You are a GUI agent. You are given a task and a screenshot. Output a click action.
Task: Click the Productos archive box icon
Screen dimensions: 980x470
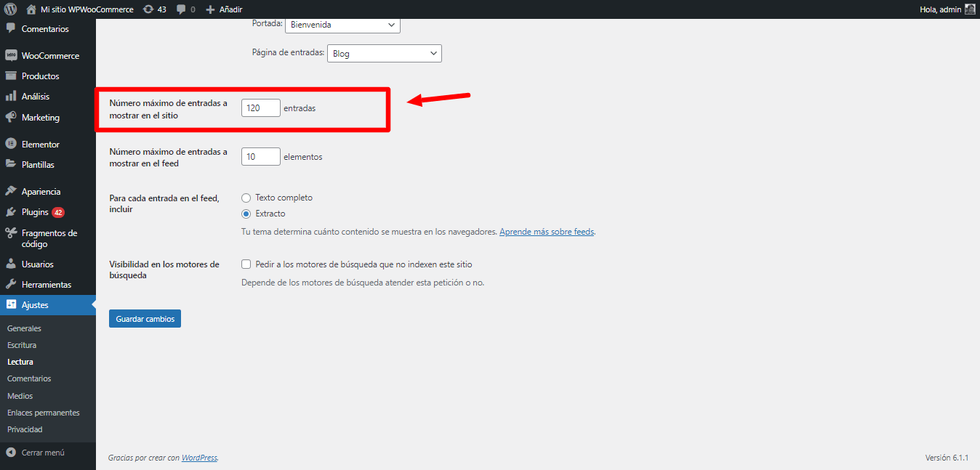(x=11, y=76)
